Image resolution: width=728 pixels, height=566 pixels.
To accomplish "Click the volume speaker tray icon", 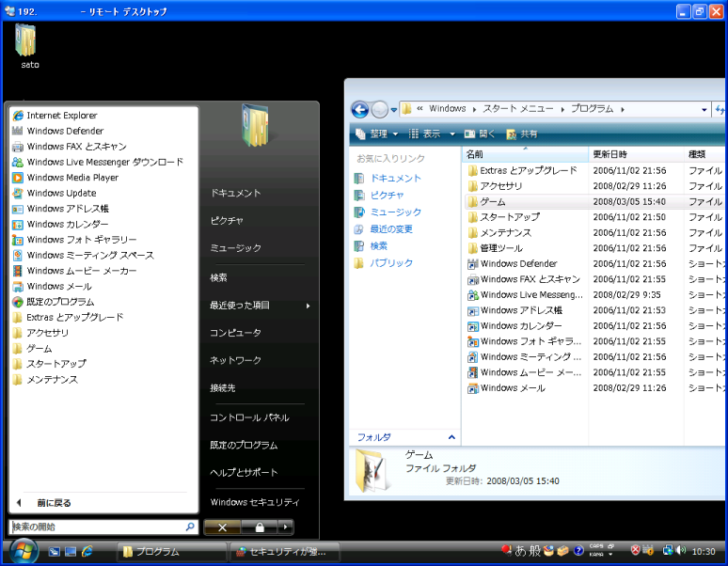I will coord(681,551).
